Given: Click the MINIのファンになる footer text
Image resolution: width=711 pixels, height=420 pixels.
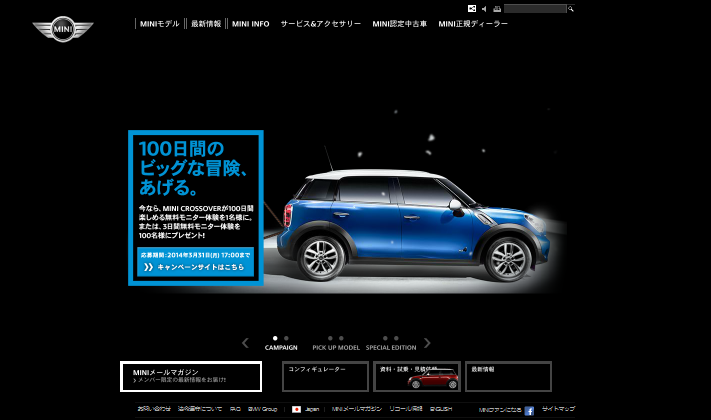Looking at the screenshot, I should pos(500,410).
